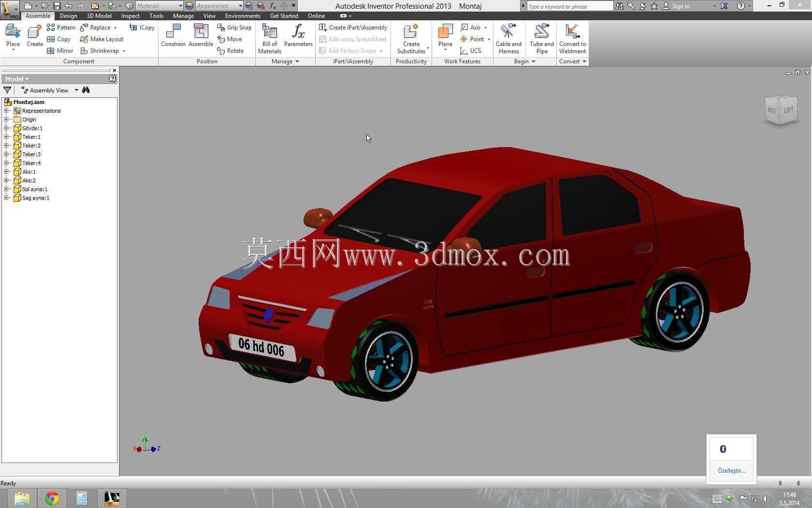Select Teker:4 in the browser

click(x=31, y=163)
